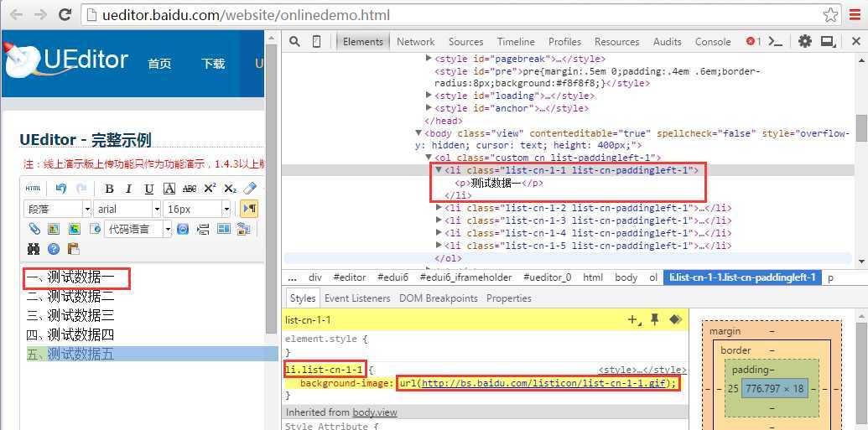Switch to the Profiles tab
Viewport: 868px width, 430px height.
click(x=564, y=42)
